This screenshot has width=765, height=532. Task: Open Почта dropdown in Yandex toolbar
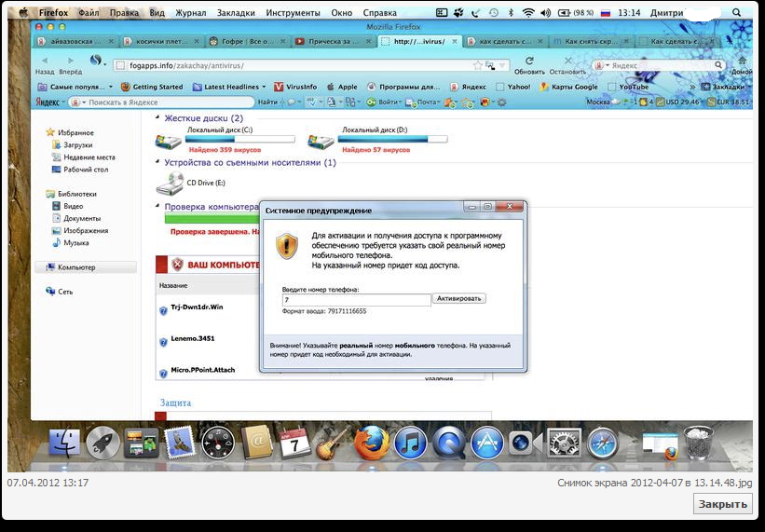422,102
